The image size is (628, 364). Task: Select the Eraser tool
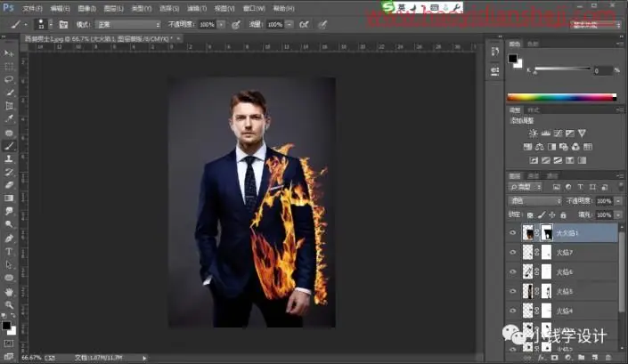(9, 185)
